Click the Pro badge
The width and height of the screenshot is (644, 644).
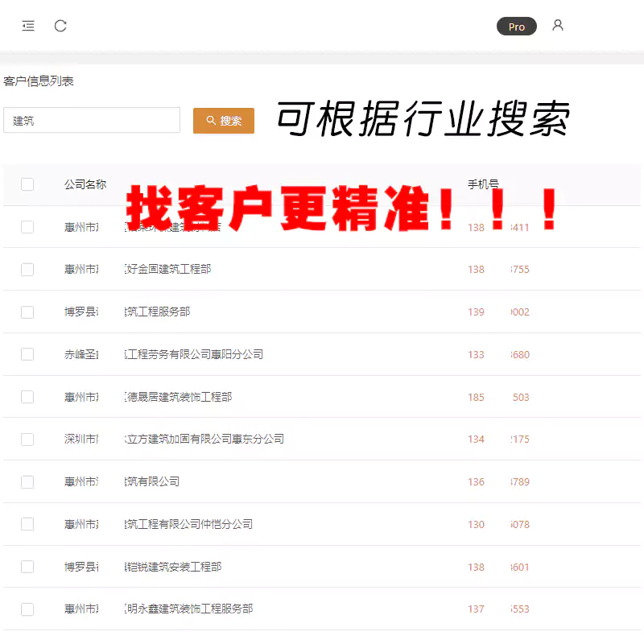coord(516,27)
